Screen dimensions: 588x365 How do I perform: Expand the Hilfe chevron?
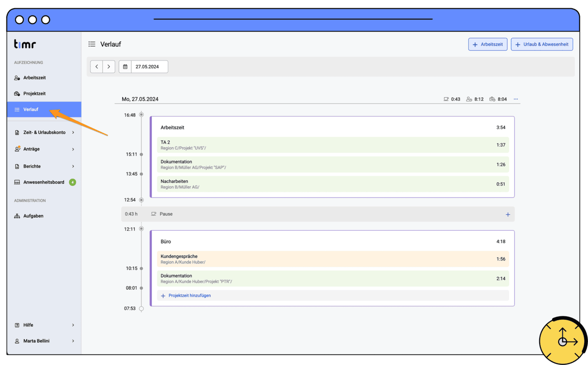(73, 325)
